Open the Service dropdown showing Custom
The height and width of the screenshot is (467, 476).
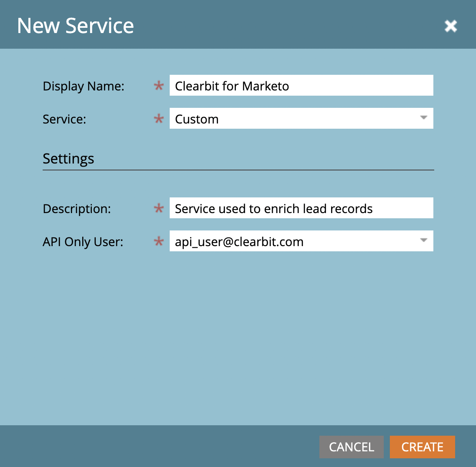301,118
